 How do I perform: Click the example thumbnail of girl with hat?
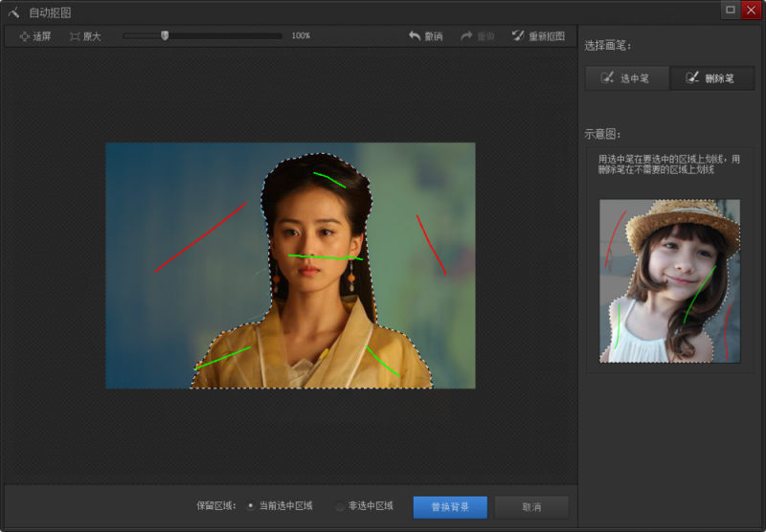pos(669,280)
